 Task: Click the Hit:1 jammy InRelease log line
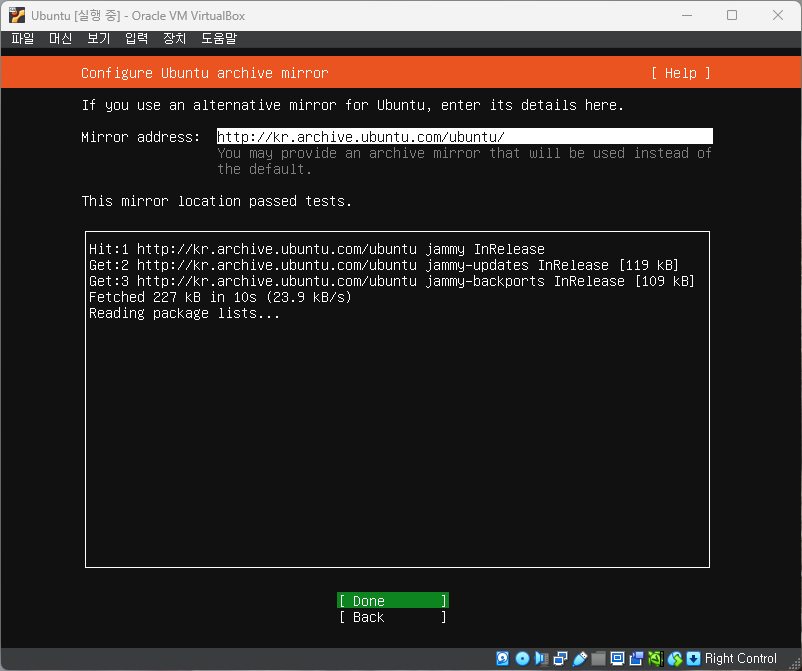(x=317, y=249)
